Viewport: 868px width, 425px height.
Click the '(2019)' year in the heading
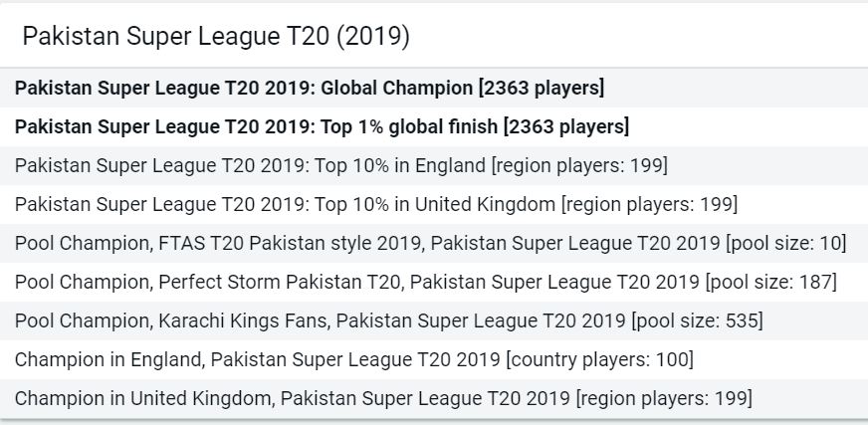coord(373,37)
